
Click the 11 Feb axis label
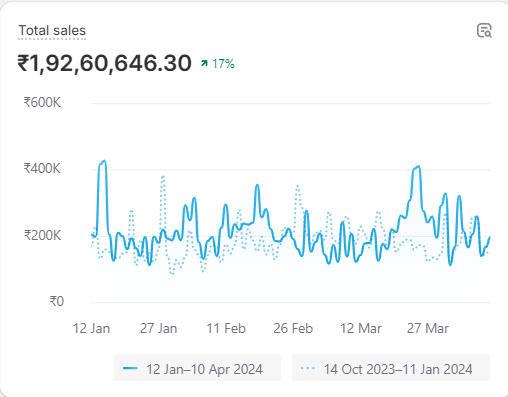[226, 328]
